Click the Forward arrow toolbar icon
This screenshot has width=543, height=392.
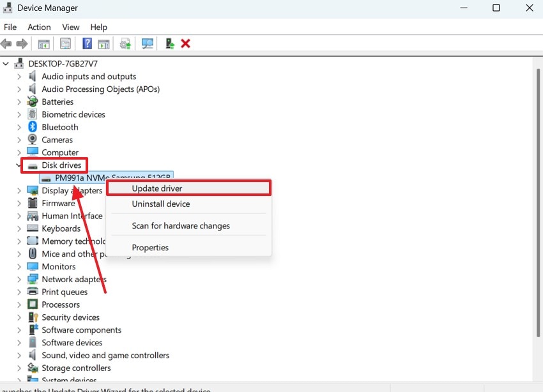tap(22, 43)
